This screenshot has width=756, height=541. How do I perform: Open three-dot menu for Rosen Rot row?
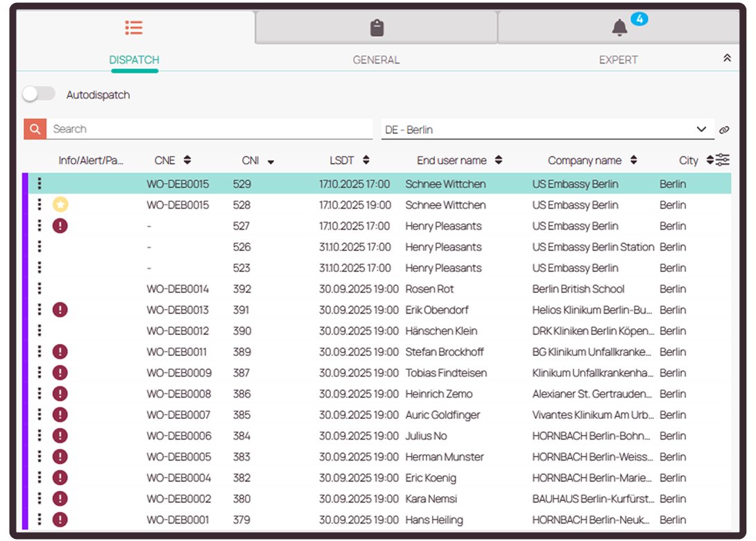(40, 289)
